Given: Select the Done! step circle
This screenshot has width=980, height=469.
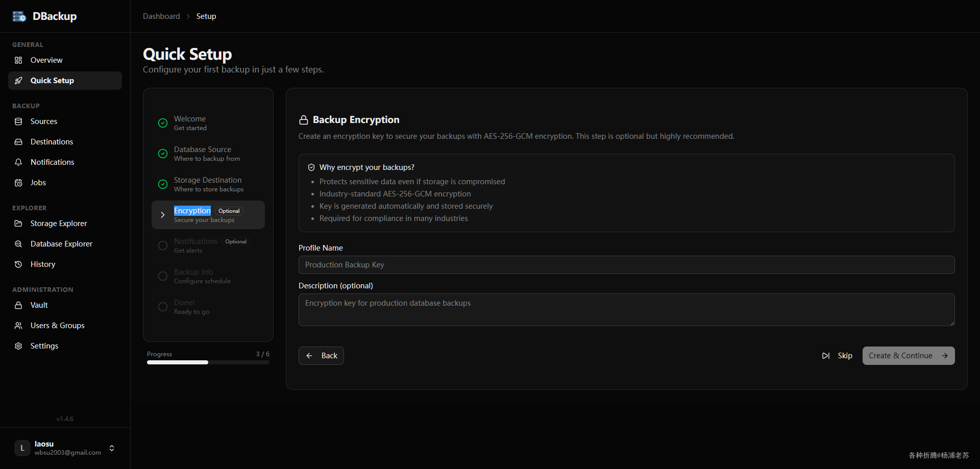Looking at the screenshot, I should 163,307.
